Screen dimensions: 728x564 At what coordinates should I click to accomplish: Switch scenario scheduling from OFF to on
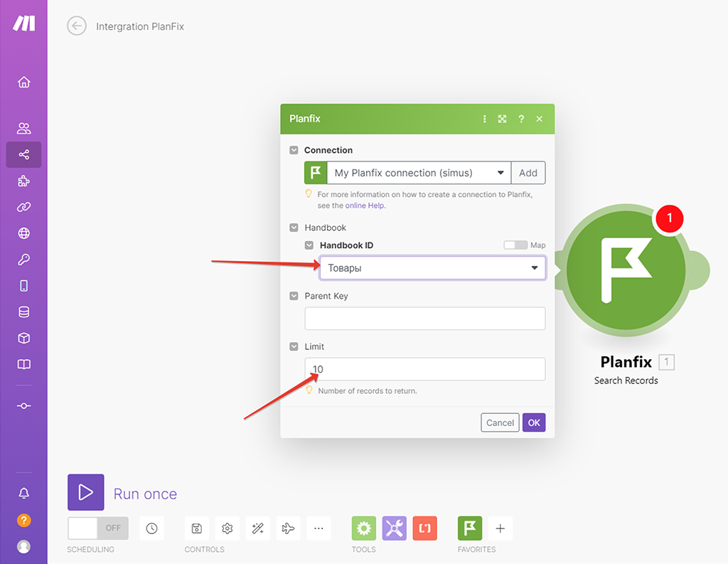click(x=98, y=528)
